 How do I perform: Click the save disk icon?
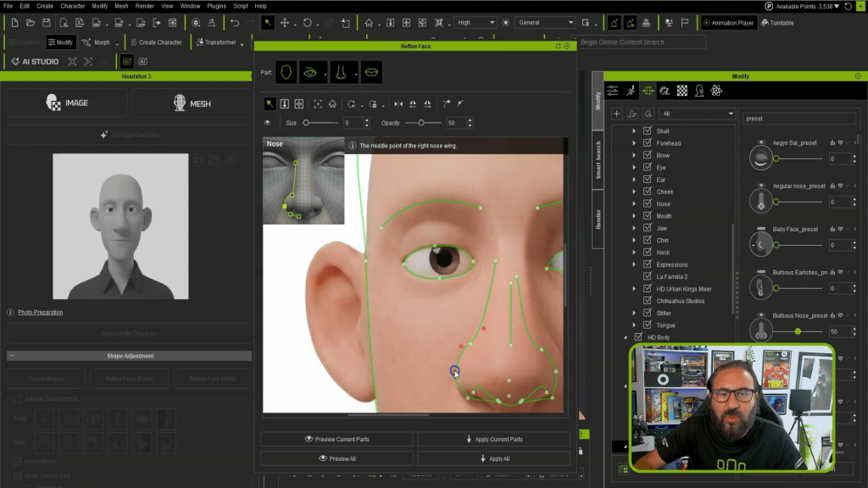click(47, 23)
